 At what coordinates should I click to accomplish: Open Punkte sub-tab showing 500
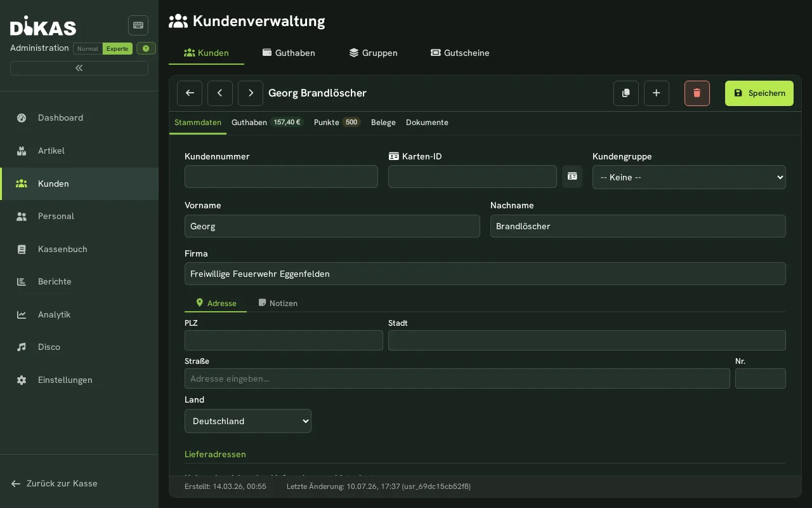click(337, 123)
